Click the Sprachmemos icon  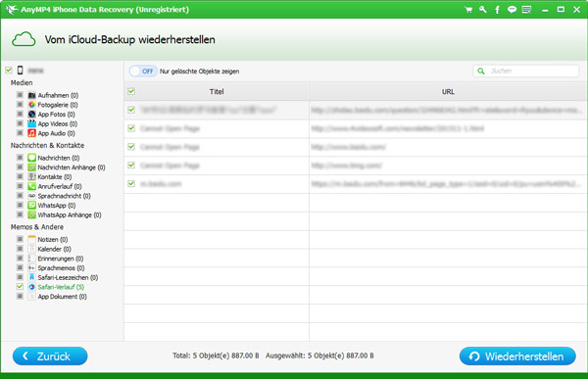tap(32, 267)
